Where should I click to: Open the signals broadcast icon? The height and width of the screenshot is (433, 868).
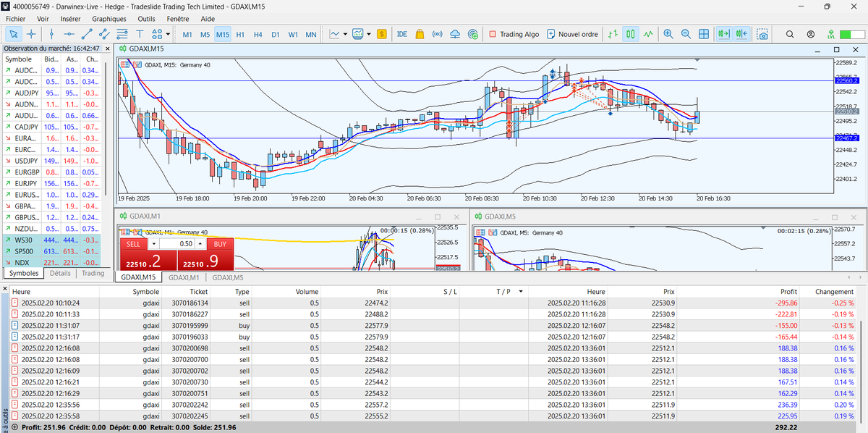pos(437,34)
